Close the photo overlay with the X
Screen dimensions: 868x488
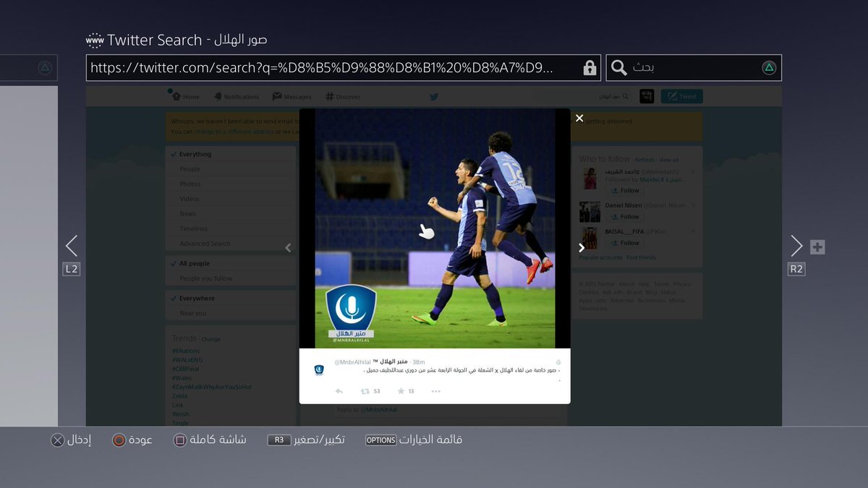click(x=579, y=118)
